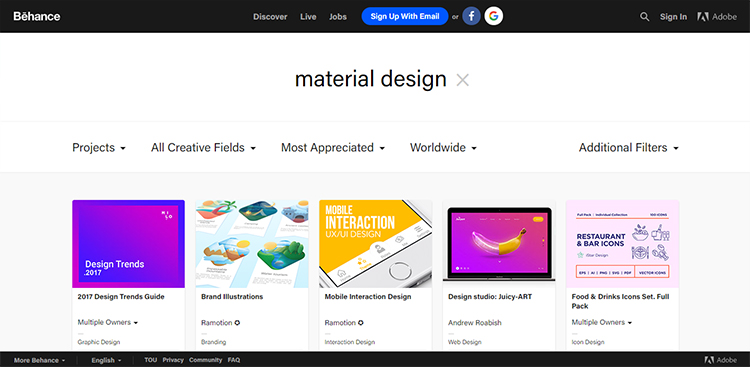Open the Discover menu

(x=270, y=17)
